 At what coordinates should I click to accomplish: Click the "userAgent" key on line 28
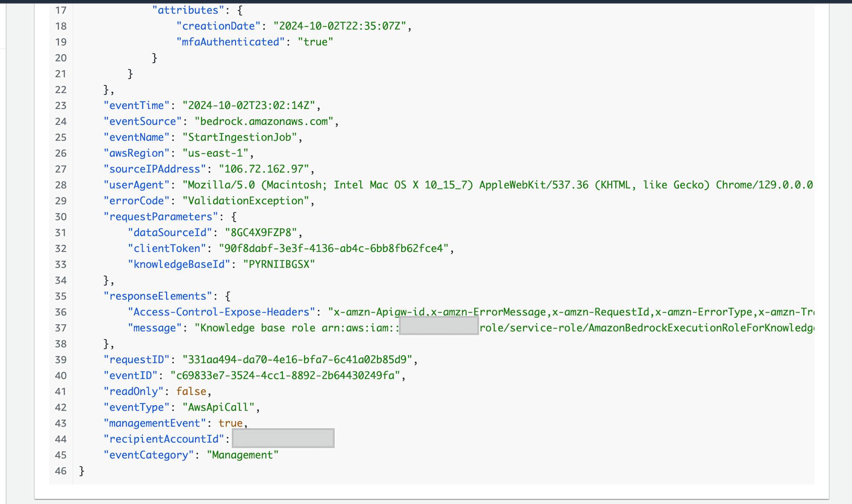coord(137,185)
